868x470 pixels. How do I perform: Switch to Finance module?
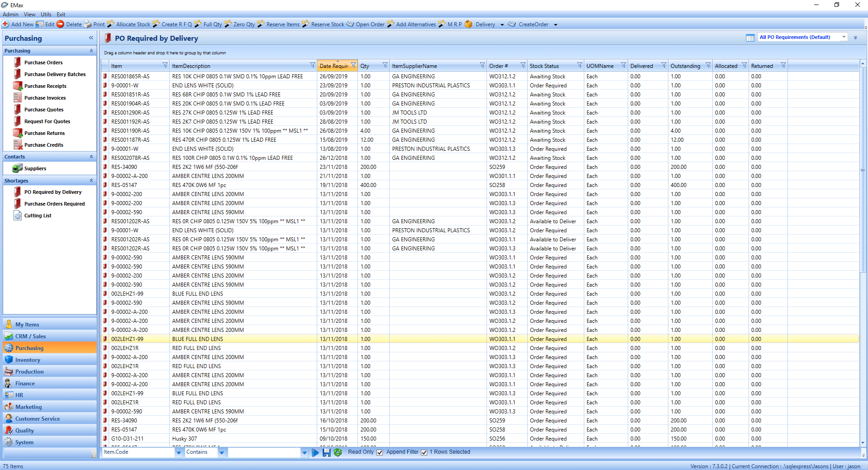(x=50, y=383)
